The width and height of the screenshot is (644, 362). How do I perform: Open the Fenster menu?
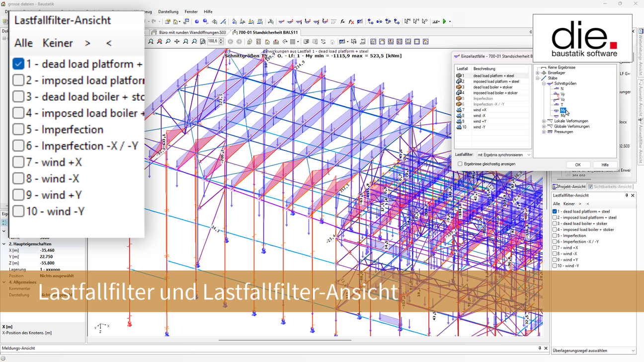pyautogui.click(x=191, y=12)
